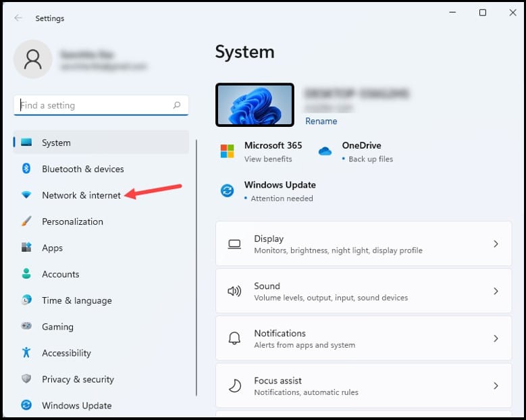Click the Personalization paintbrush icon
The image size is (526, 420).
26,221
